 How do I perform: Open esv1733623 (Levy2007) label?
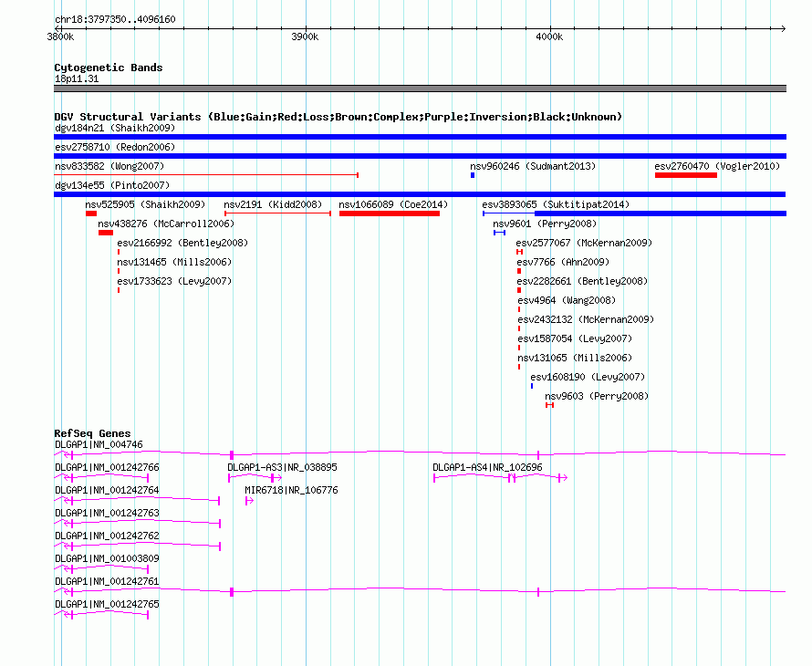coord(174,281)
